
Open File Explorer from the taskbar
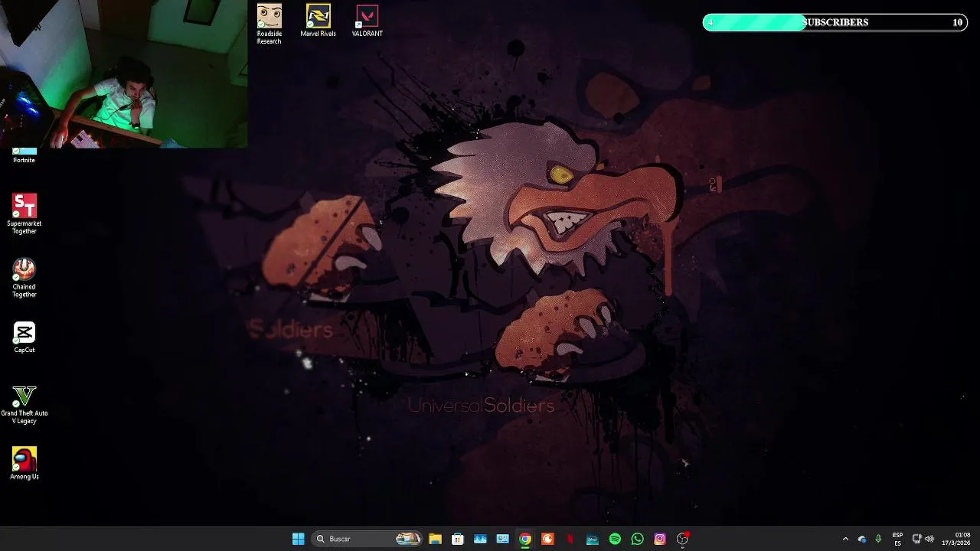tap(435, 539)
